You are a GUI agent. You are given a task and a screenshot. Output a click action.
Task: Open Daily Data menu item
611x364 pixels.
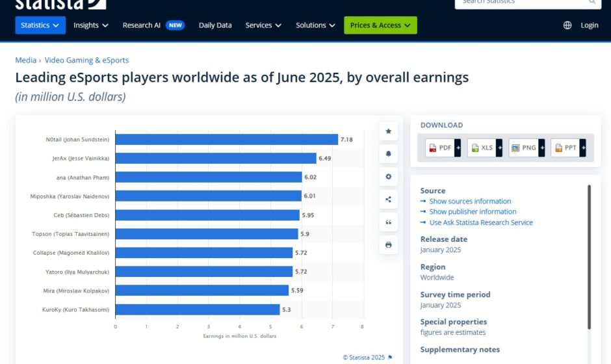click(x=215, y=25)
